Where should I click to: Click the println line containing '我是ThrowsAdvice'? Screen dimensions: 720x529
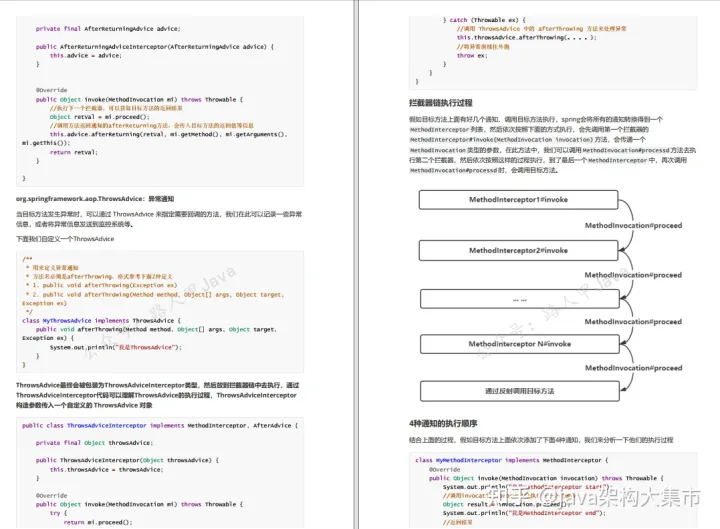click(x=116, y=347)
